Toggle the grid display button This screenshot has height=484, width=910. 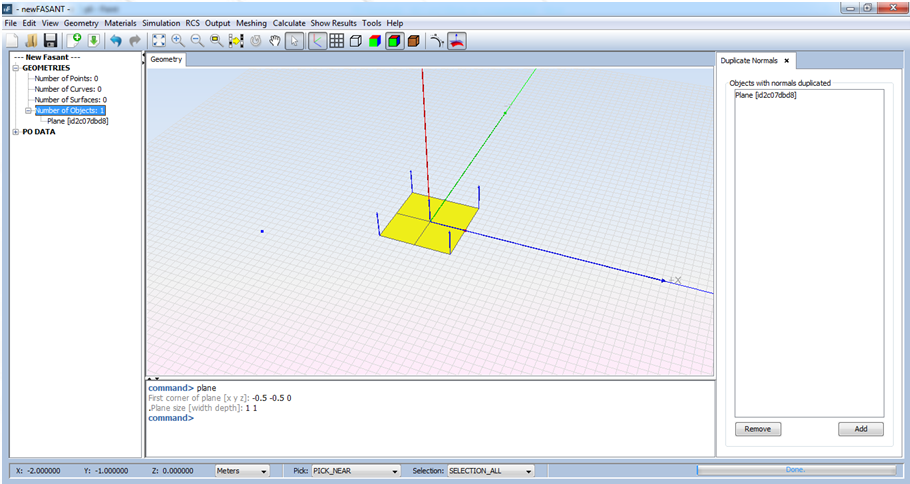pos(337,41)
